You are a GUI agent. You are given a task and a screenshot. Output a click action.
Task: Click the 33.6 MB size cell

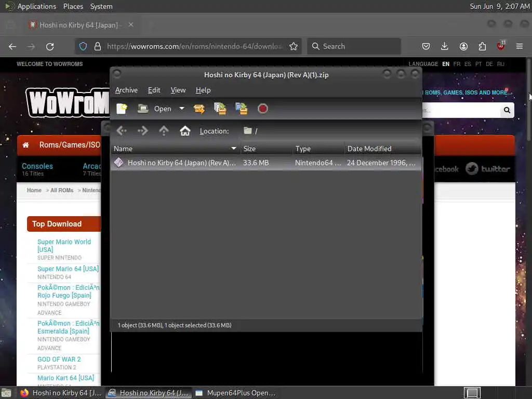click(256, 163)
